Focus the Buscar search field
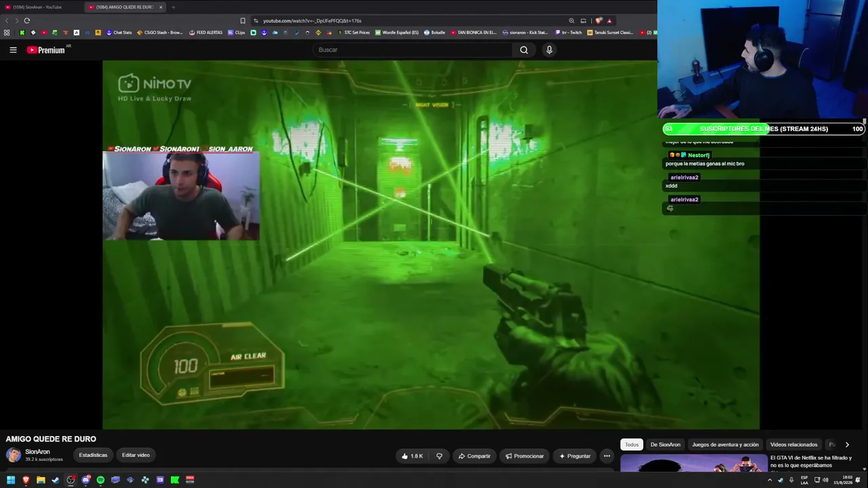 414,49
